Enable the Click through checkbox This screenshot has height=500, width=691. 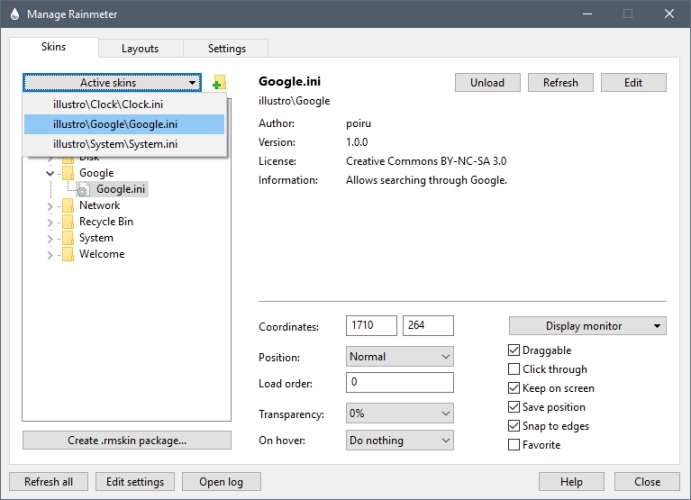click(x=514, y=369)
